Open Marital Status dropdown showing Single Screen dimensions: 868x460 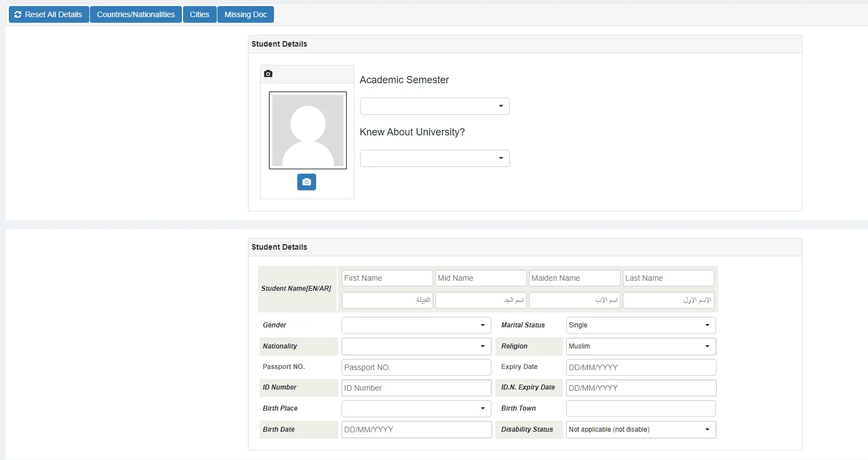(641, 325)
